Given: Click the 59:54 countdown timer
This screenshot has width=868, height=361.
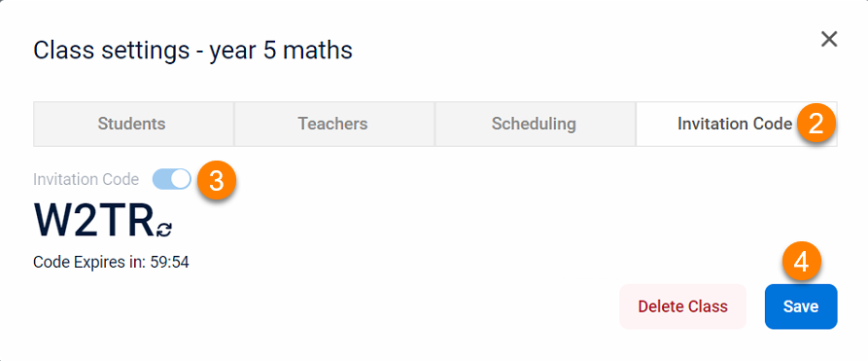Looking at the screenshot, I should (x=168, y=263).
